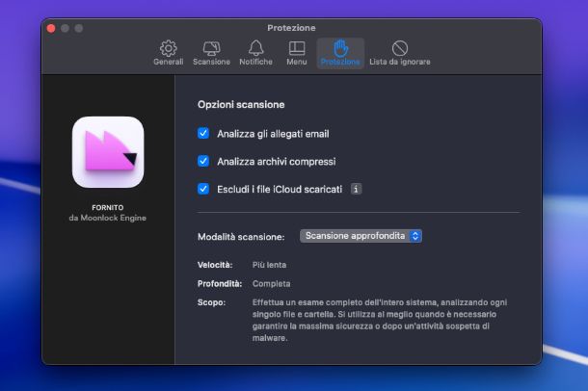This screenshot has height=391, width=588.
Task: Toggle Analizza archivi compressi checkbox
Action: [203, 161]
